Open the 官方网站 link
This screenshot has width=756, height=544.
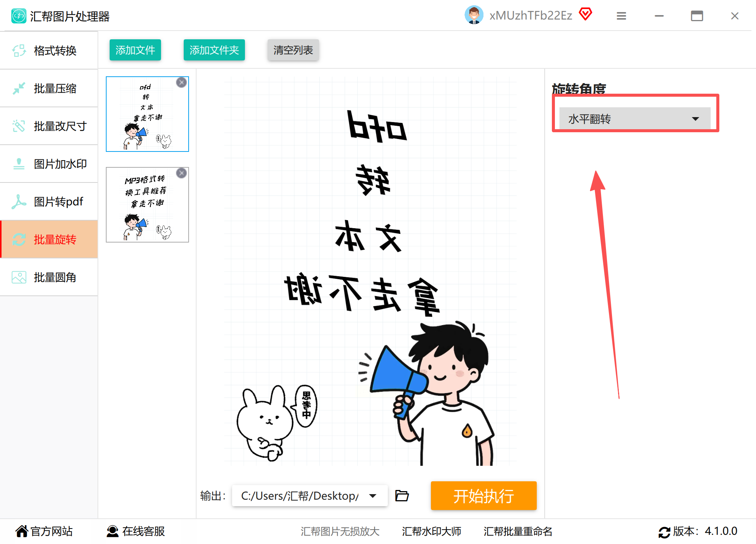coord(44,531)
